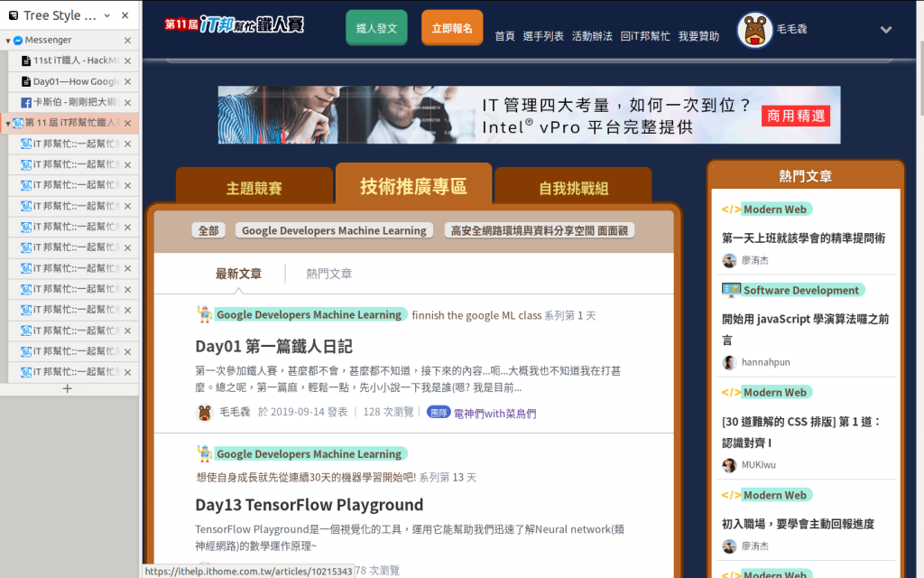Open article Day01 第一篇鐵人日記
924x578 pixels.
274,346
